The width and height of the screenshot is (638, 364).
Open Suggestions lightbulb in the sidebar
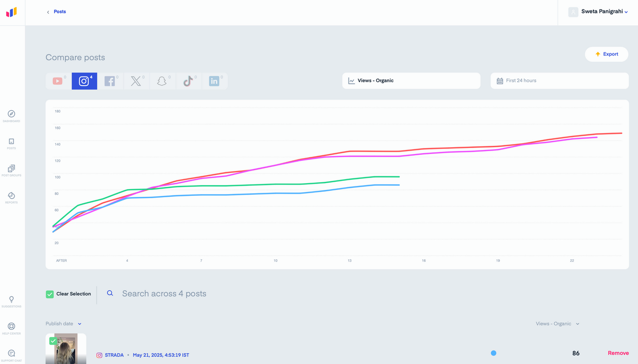point(11,302)
